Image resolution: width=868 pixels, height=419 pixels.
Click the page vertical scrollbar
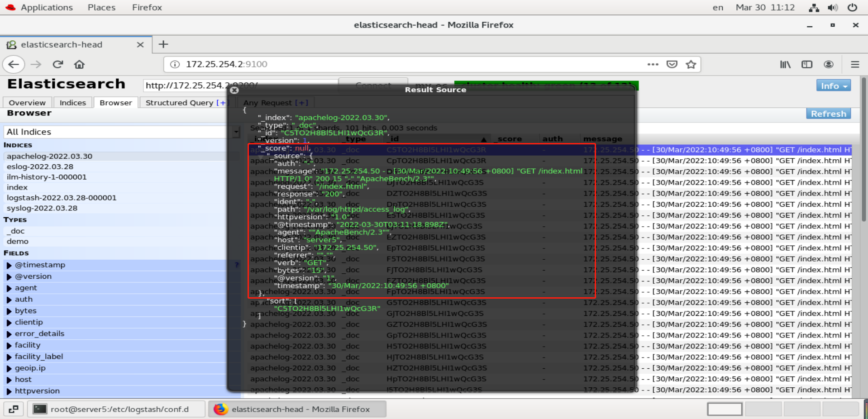click(864, 149)
